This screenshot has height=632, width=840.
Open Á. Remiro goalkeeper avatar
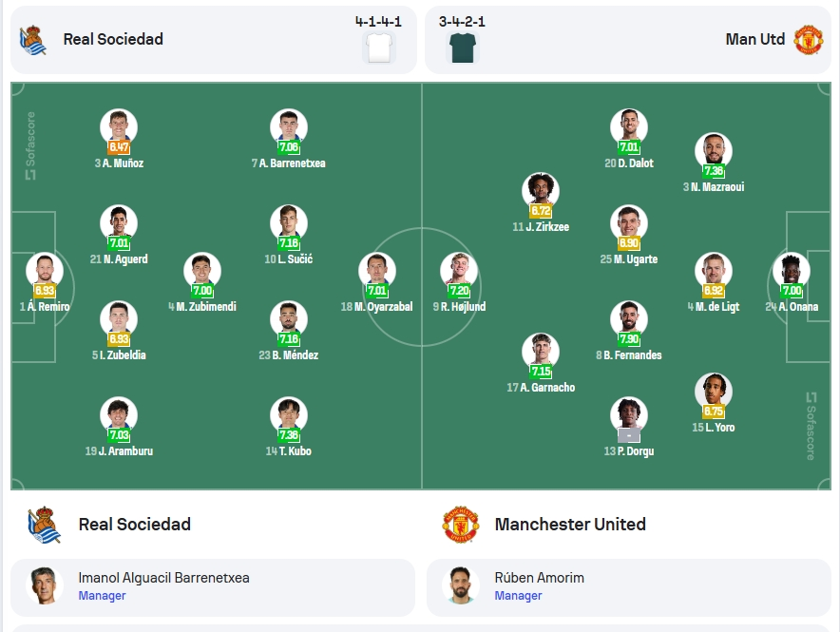(x=45, y=271)
